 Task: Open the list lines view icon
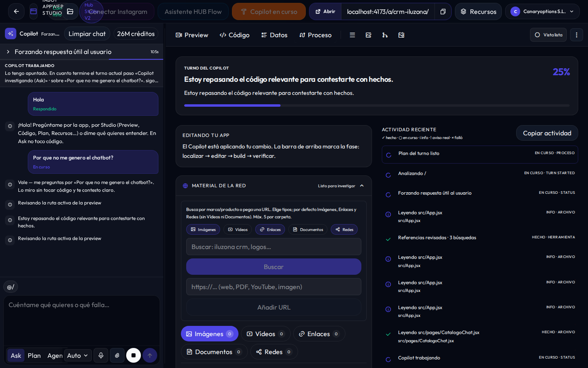(x=352, y=35)
